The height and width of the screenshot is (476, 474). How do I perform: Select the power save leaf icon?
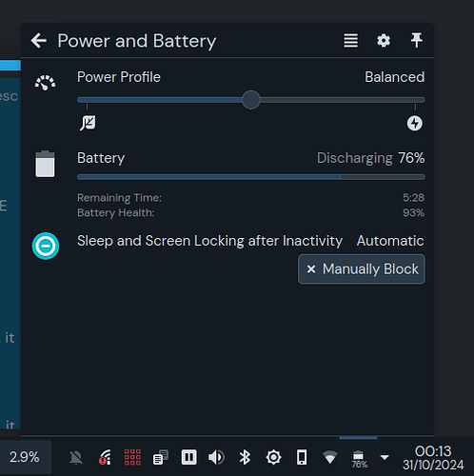point(88,123)
